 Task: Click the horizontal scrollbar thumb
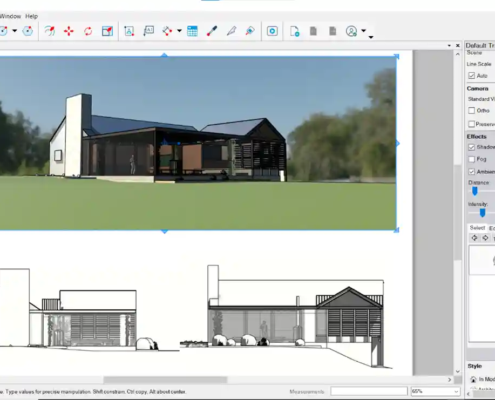pyautogui.click(x=165, y=380)
